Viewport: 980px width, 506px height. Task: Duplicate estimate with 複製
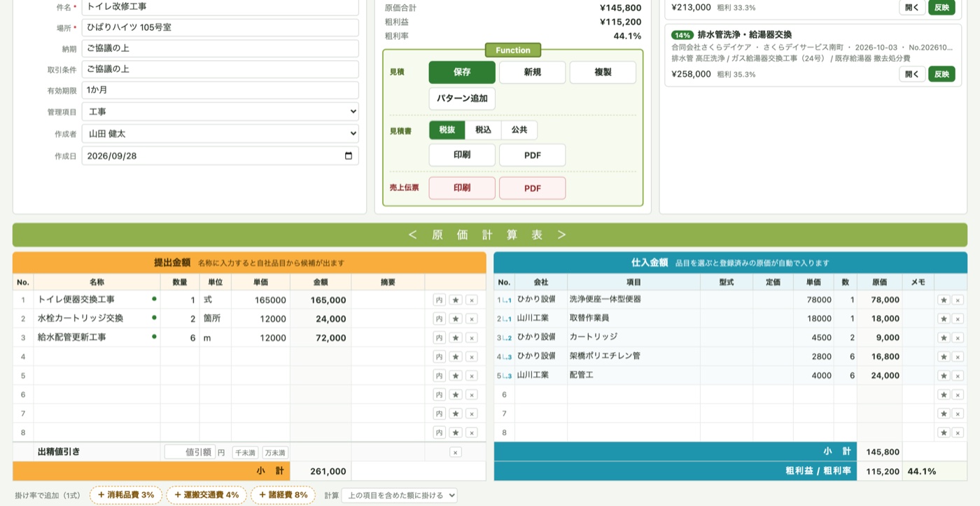(x=603, y=72)
